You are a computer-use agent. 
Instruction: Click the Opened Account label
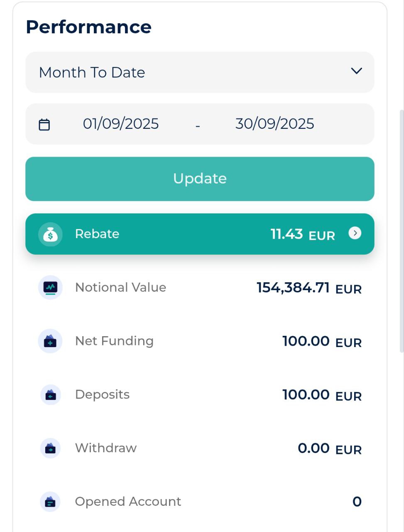pos(128,502)
